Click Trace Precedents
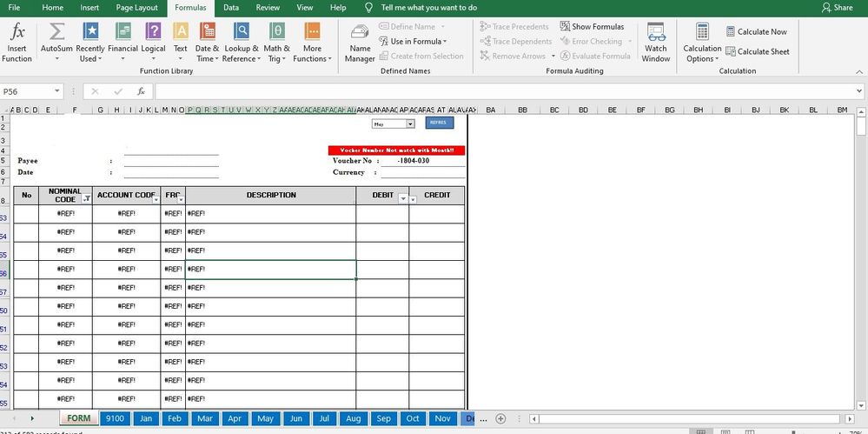868x434 pixels. click(514, 27)
